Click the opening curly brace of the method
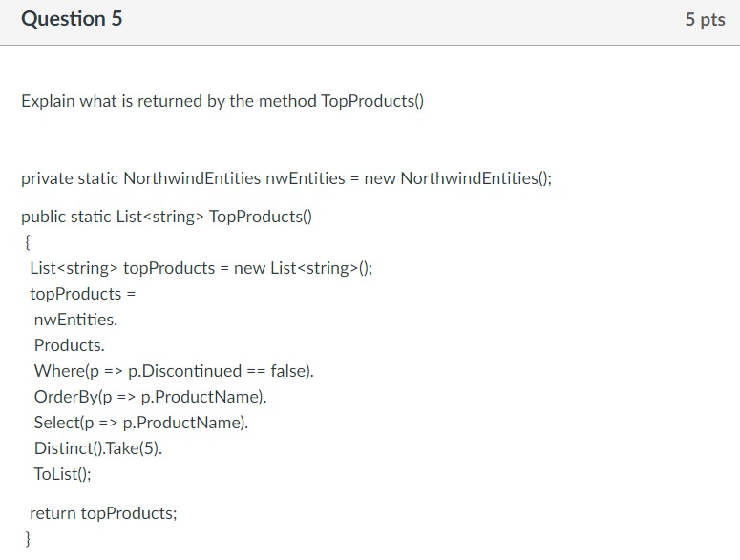740x560 pixels. 25,242
